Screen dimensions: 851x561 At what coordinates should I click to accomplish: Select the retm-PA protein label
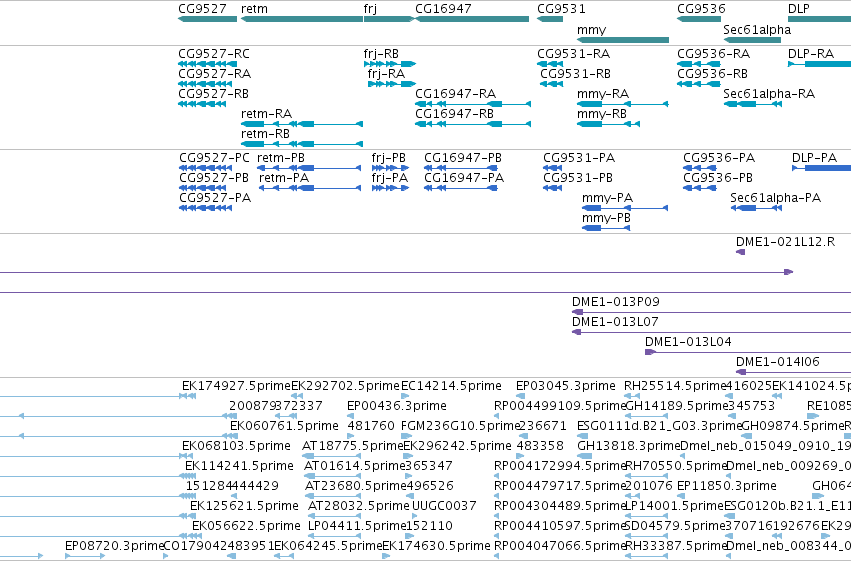pyautogui.click(x=284, y=178)
